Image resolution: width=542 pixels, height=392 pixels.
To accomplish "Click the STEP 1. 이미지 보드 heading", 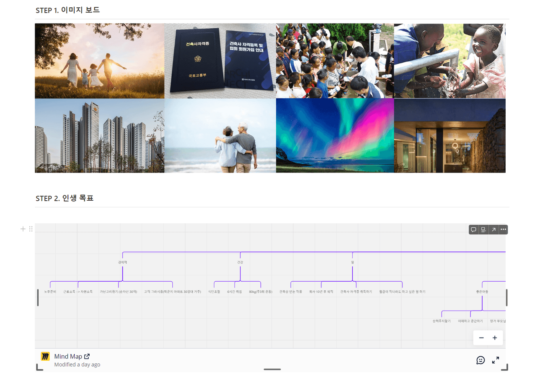I will [x=68, y=10].
